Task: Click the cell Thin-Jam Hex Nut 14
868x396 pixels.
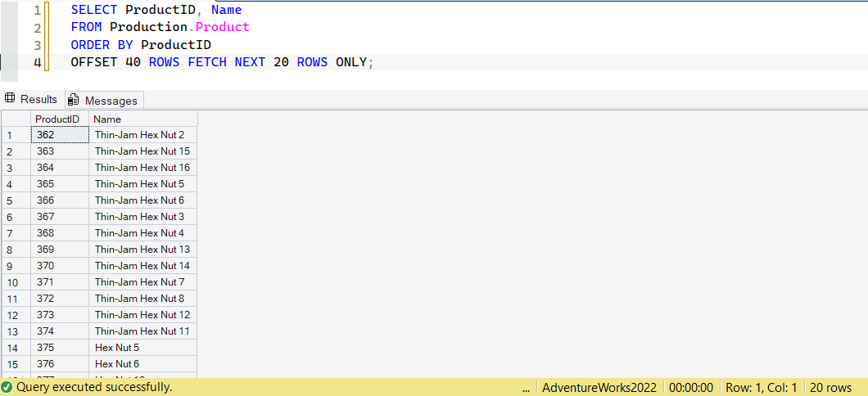Action: coord(142,265)
